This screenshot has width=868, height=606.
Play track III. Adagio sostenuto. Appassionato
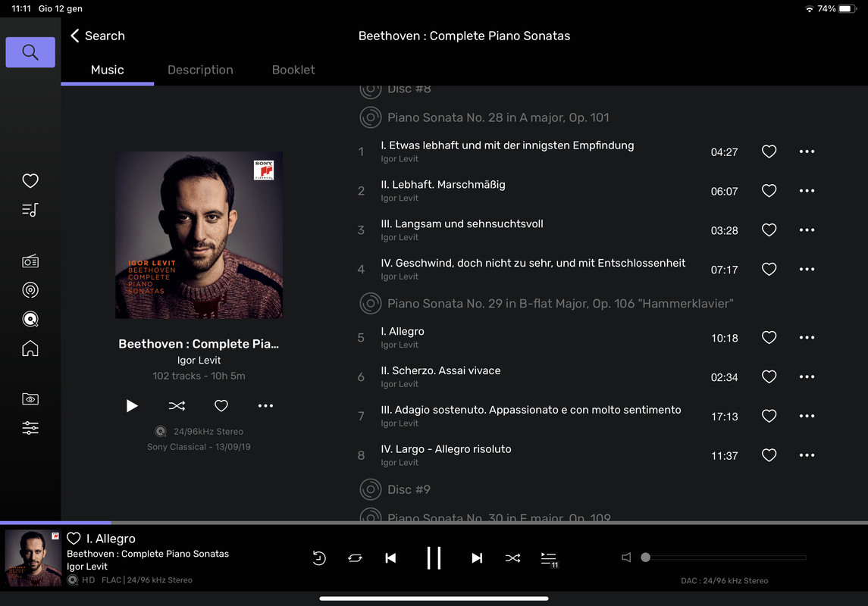tap(531, 410)
